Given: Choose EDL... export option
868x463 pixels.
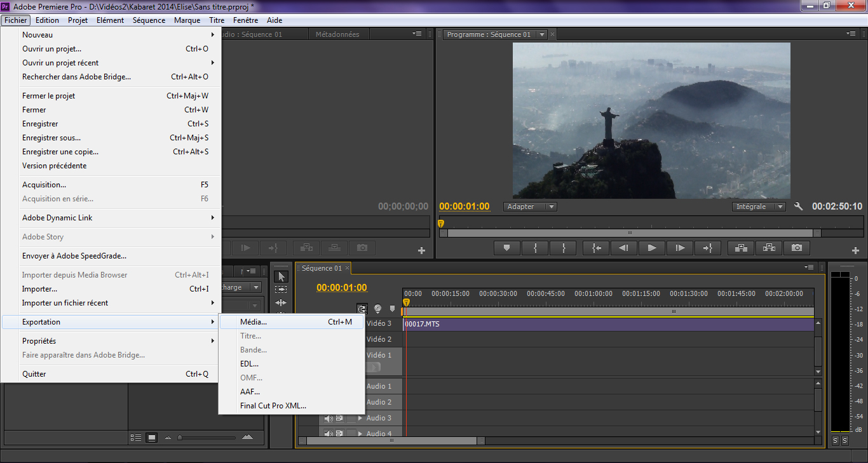Looking at the screenshot, I should (292, 364).
